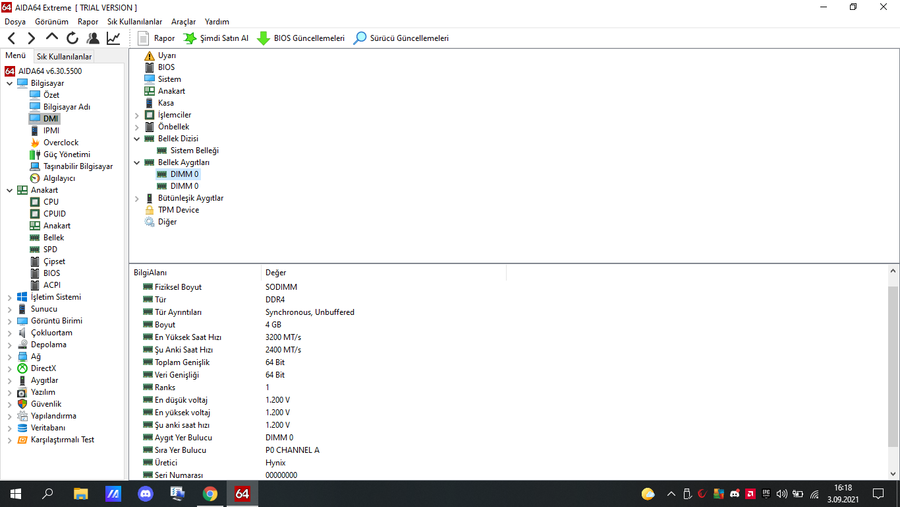Select the ACPI item
The height and width of the screenshot is (507, 900).
pos(45,285)
